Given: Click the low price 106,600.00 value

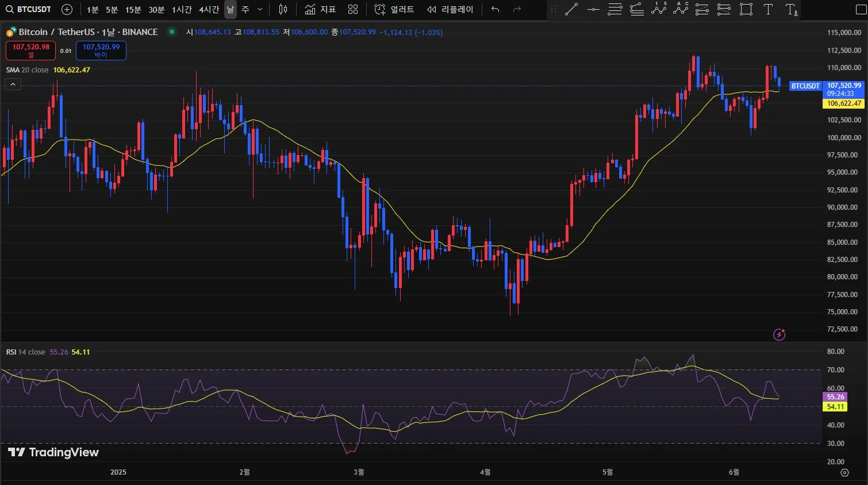Looking at the screenshot, I should pyautogui.click(x=309, y=32).
